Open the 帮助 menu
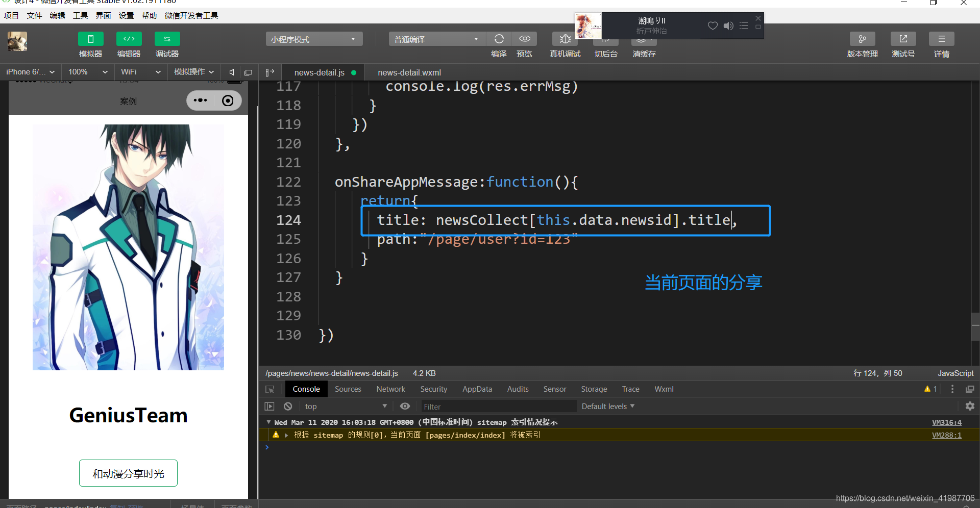This screenshot has height=508, width=980. [x=149, y=16]
